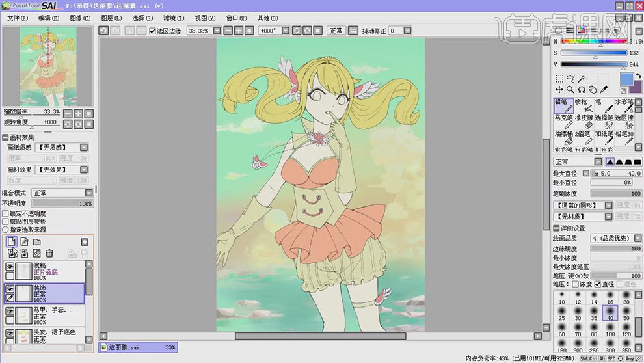This screenshot has width=644, height=363.
Task: Create a new linework layer
Action: pos(24,242)
